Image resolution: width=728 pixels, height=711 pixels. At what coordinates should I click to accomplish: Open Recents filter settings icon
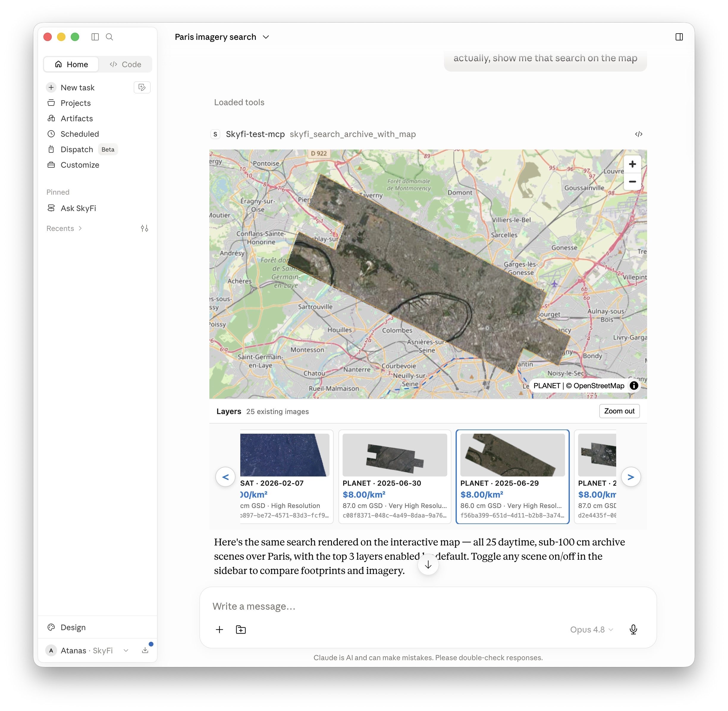[145, 228]
